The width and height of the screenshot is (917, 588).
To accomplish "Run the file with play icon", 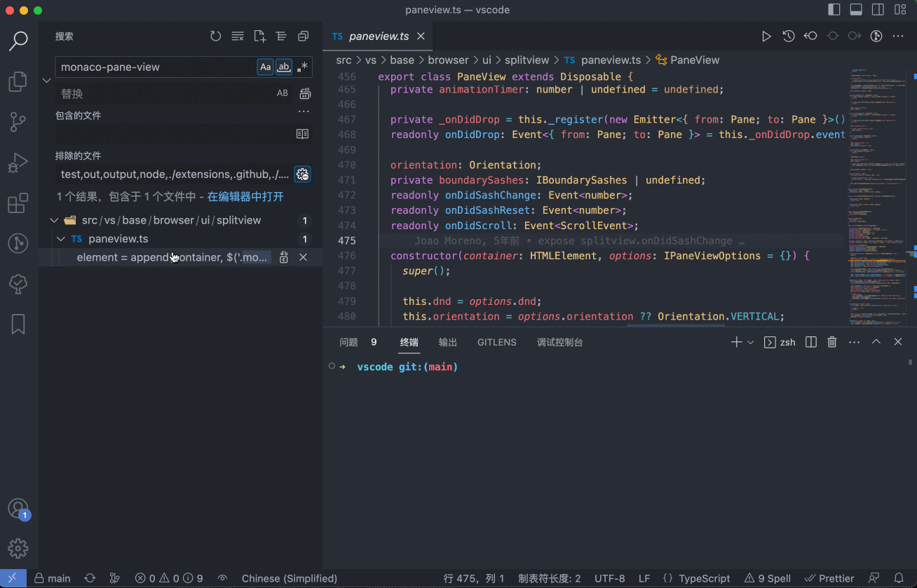I will point(766,36).
